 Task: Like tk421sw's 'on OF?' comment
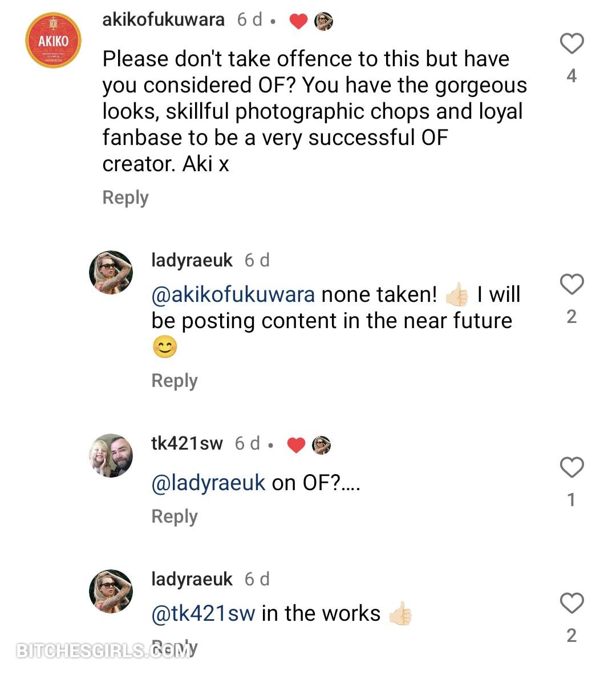pyautogui.click(x=572, y=467)
